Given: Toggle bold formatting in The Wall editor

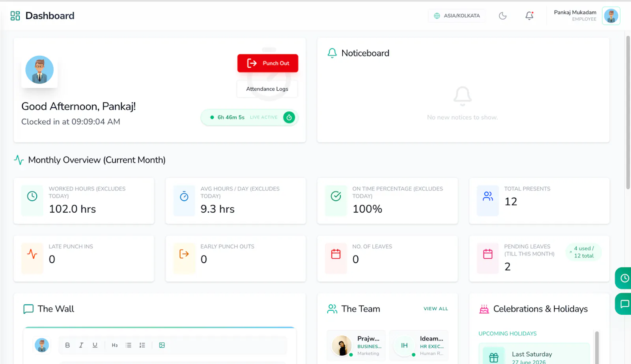Looking at the screenshot, I should [67, 345].
